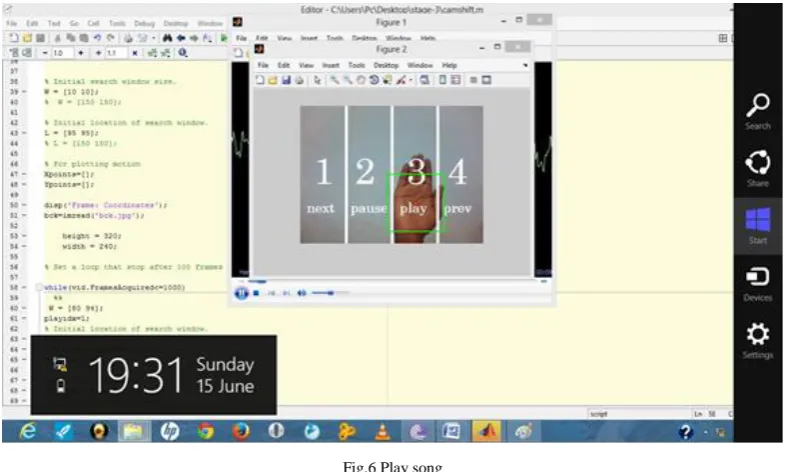Image resolution: width=787 pixels, height=472 pixels.
Task: Mute media player speaker icon
Action: coord(301,293)
